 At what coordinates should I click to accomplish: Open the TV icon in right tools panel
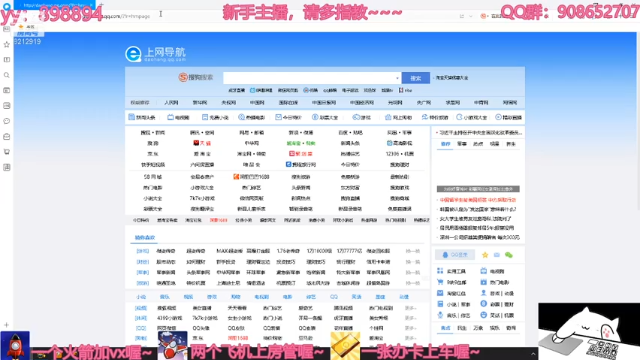click(x=484, y=271)
